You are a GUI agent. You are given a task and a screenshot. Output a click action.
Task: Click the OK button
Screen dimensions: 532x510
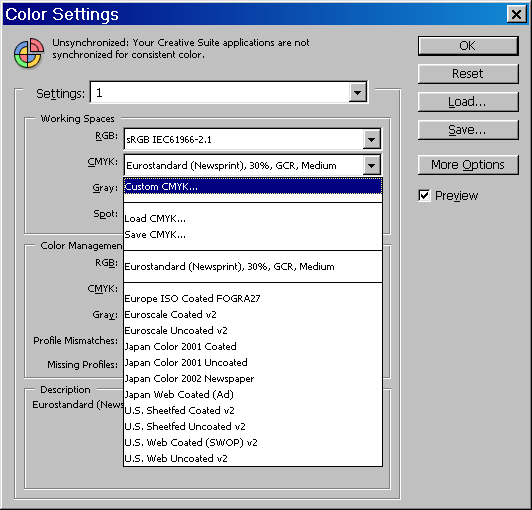(468, 46)
